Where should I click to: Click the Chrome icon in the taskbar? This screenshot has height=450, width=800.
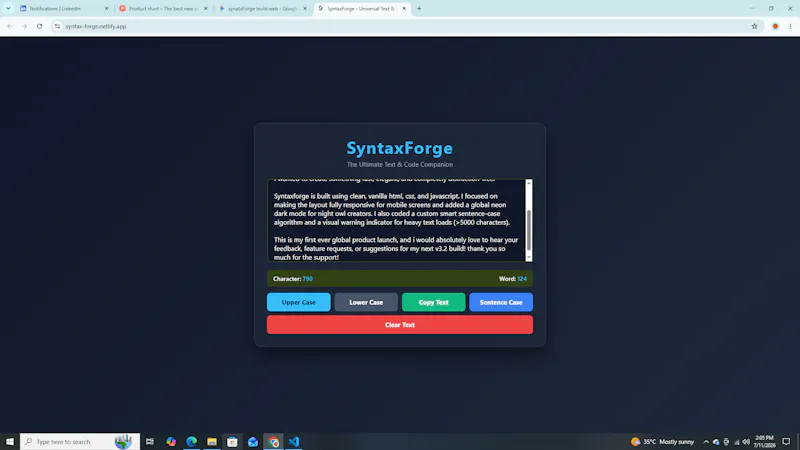click(273, 441)
